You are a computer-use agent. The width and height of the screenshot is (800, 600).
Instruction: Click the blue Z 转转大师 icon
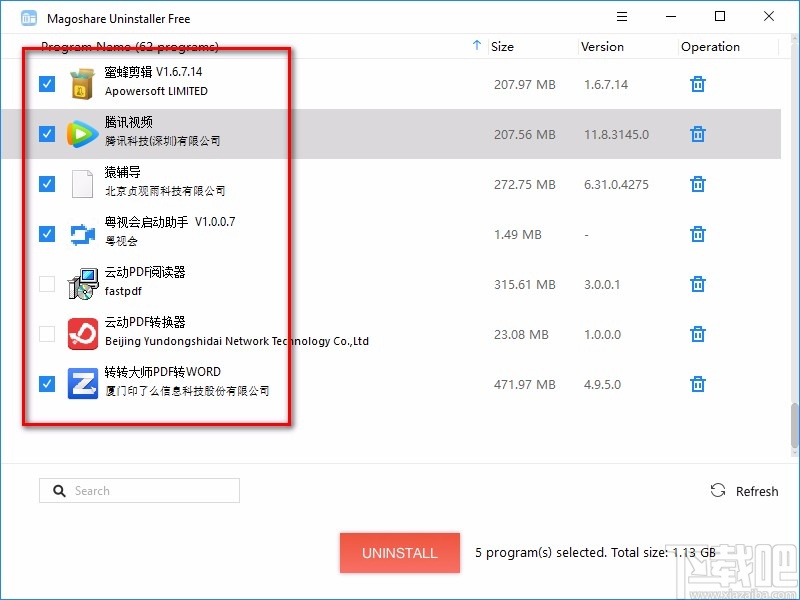point(83,384)
